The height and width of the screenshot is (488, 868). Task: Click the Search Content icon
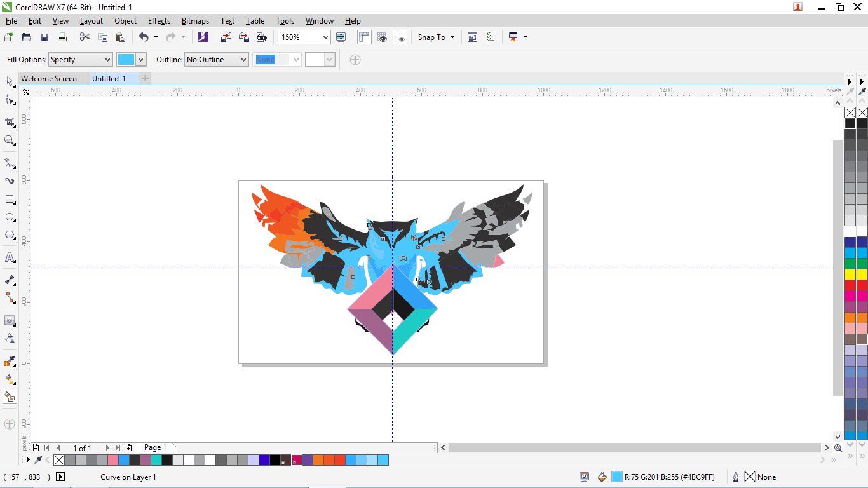[203, 37]
